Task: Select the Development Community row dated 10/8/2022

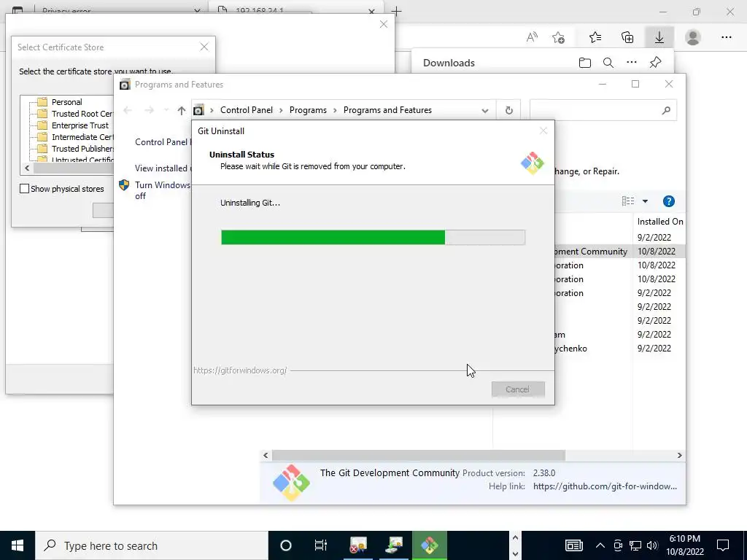Action: (619, 251)
